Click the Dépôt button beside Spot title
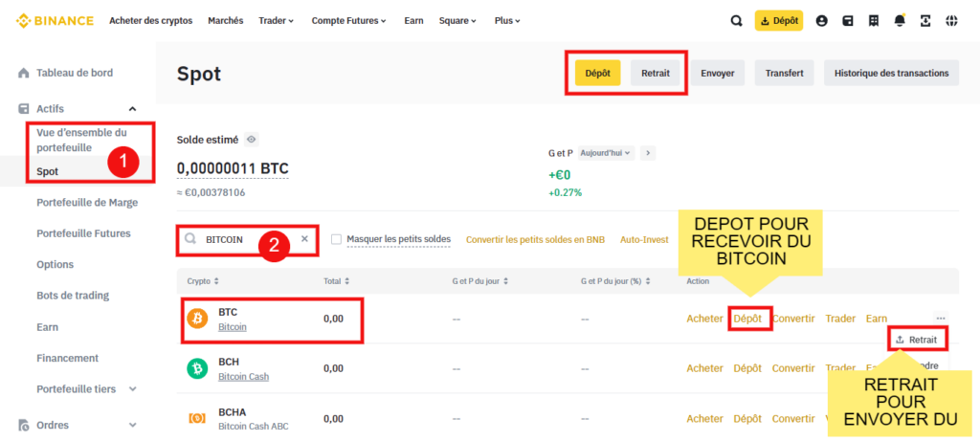This screenshot has height=441, width=980. [x=597, y=73]
